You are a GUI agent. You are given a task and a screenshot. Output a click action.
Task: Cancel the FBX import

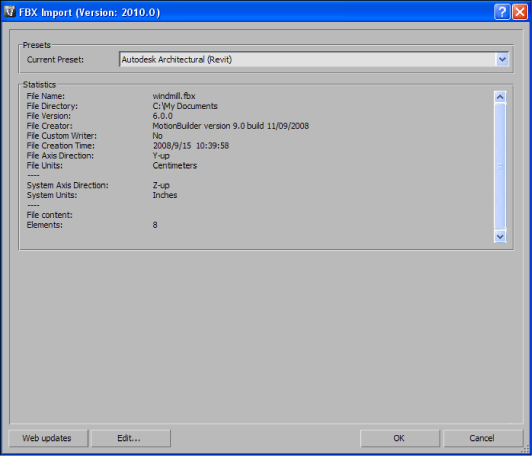click(481, 438)
